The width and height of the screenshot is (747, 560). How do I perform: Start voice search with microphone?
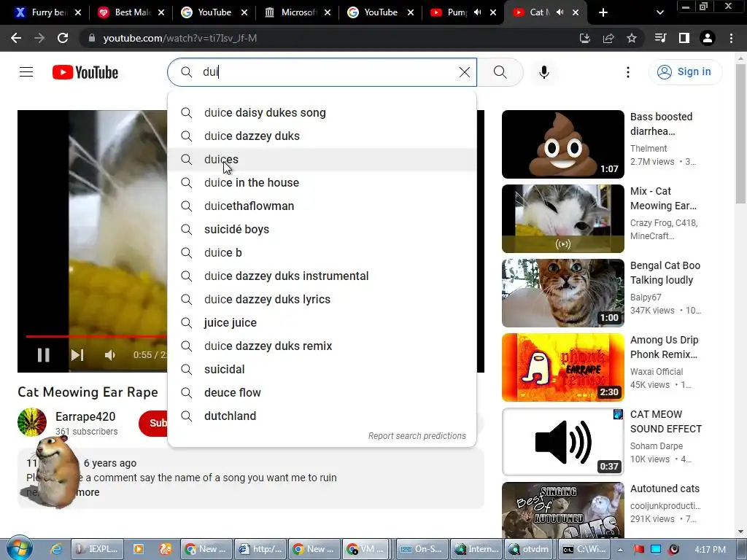[544, 72]
